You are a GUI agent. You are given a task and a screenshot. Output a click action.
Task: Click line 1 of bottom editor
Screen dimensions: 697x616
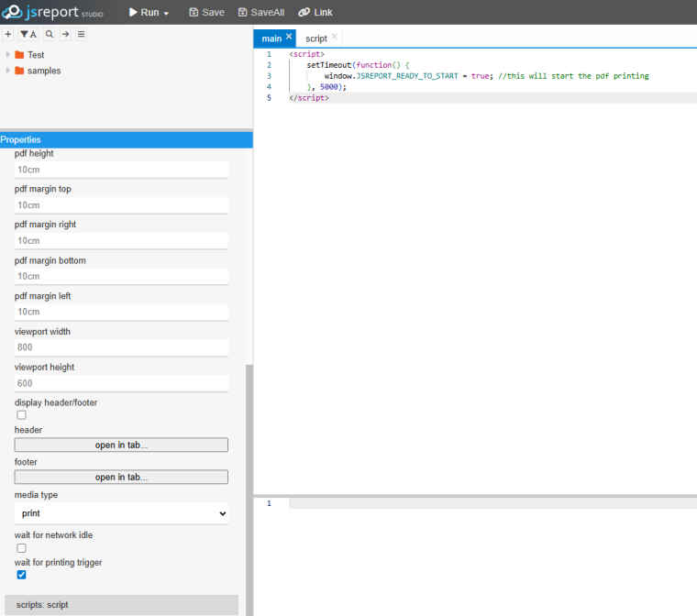tap(492, 503)
